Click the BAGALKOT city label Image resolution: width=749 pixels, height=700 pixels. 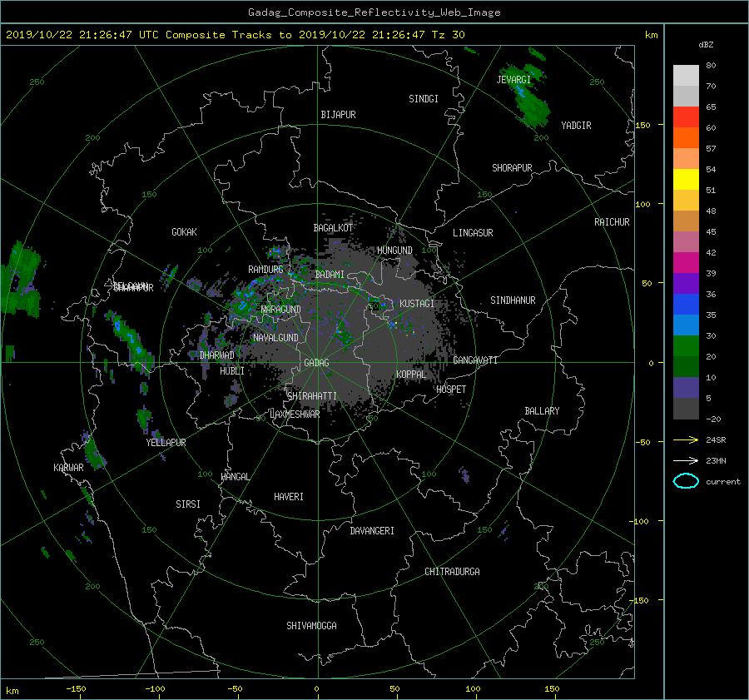(x=333, y=228)
